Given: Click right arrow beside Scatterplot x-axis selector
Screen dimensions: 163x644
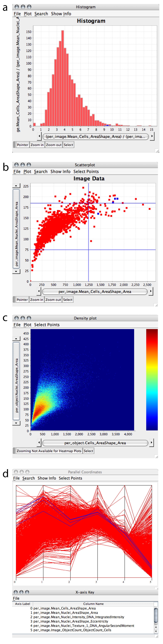Looking at the screenshot, I should tap(151, 291).
